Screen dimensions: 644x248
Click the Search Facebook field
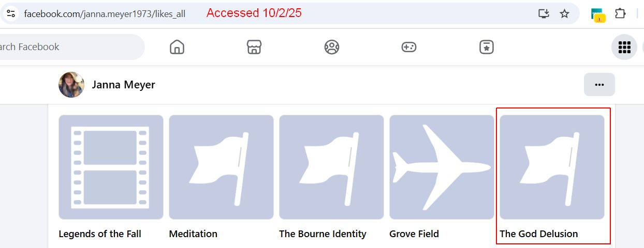tap(67, 47)
